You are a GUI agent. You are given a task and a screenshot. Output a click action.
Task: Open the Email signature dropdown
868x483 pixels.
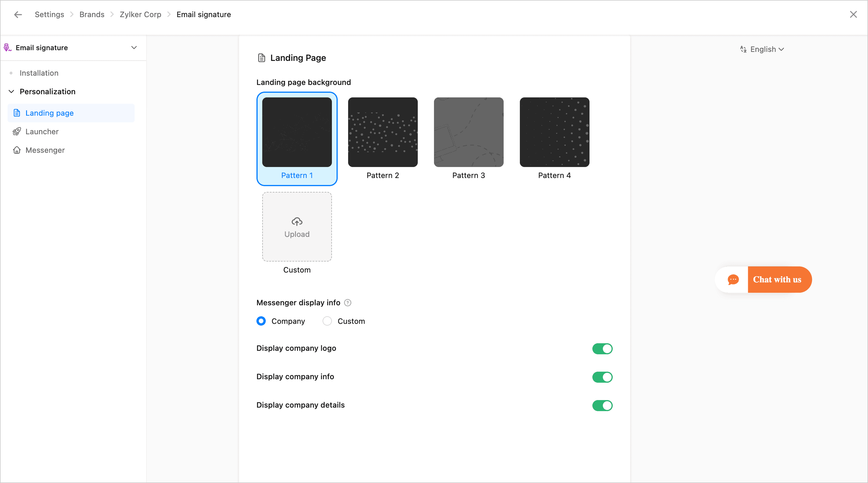coord(134,48)
